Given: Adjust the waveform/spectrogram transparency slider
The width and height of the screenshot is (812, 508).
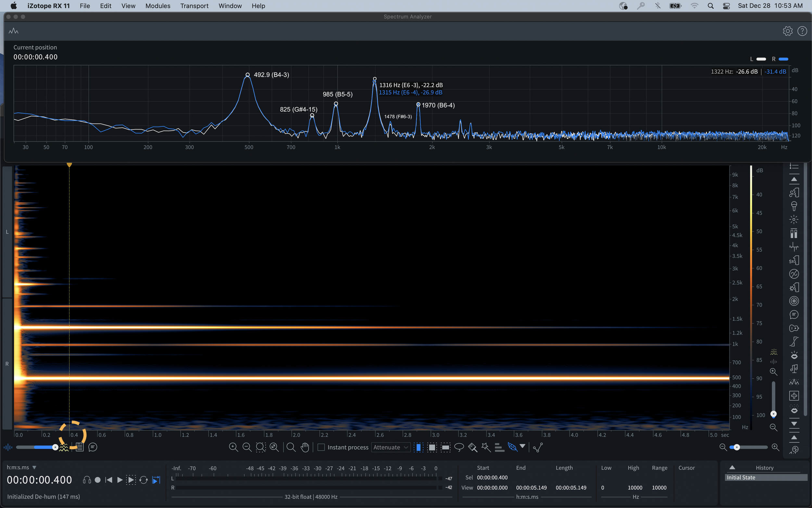Looking at the screenshot, I should (55, 447).
